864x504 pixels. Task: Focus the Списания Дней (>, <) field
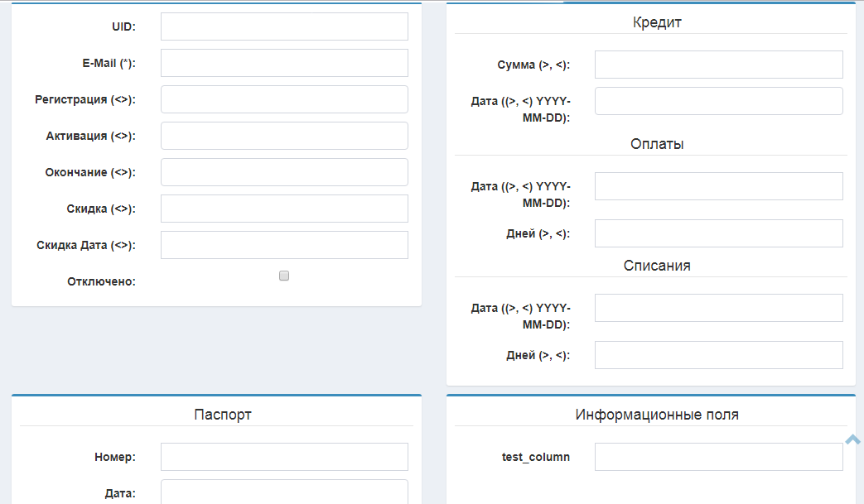tap(718, 355)
